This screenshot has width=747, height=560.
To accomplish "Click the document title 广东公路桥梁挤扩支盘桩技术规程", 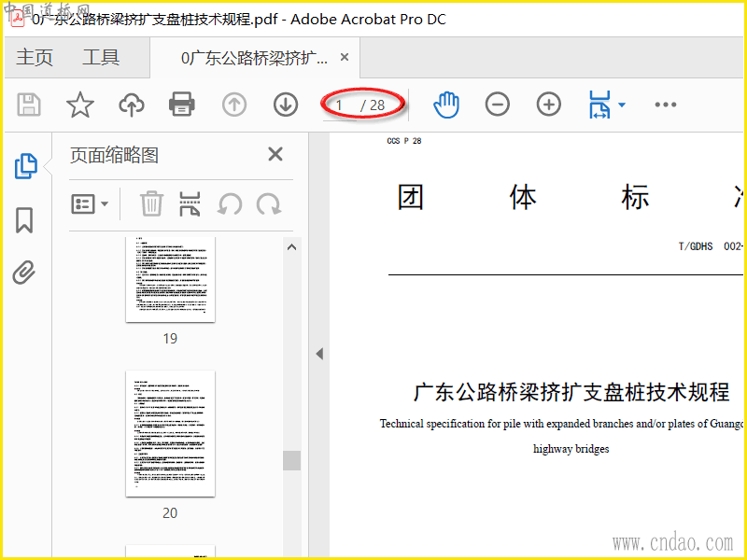I will (x=571, y=392).
